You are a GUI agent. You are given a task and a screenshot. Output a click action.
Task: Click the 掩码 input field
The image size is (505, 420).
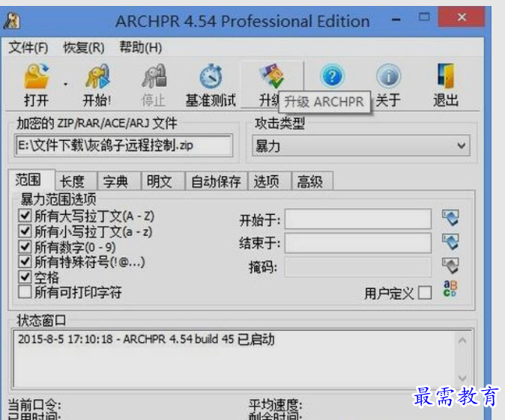[358, 267]
